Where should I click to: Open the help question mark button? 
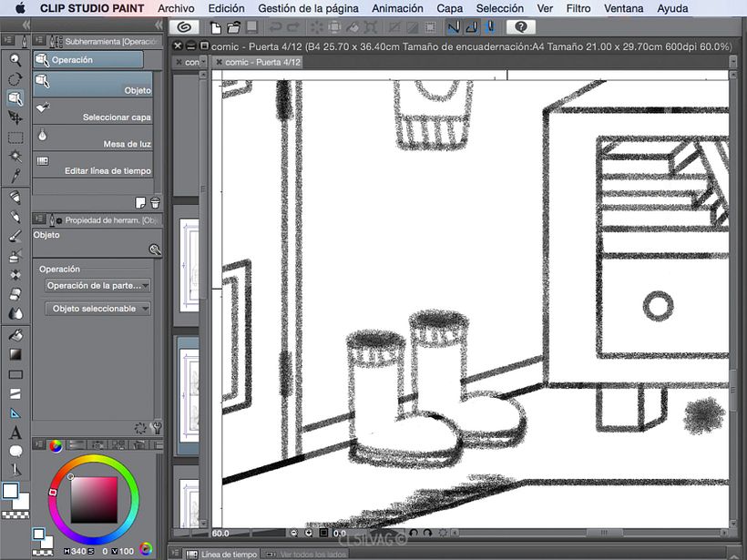point(520,27)
